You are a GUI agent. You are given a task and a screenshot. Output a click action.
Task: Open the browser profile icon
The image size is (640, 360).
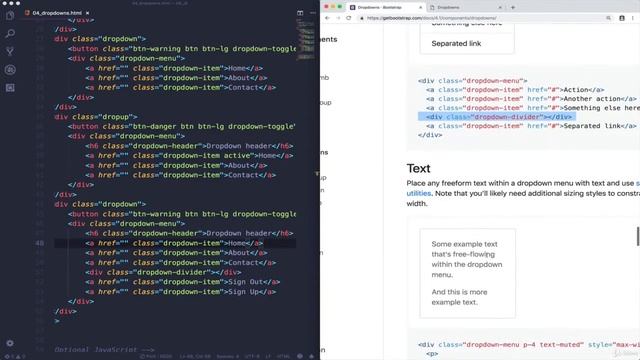[622, 18]
